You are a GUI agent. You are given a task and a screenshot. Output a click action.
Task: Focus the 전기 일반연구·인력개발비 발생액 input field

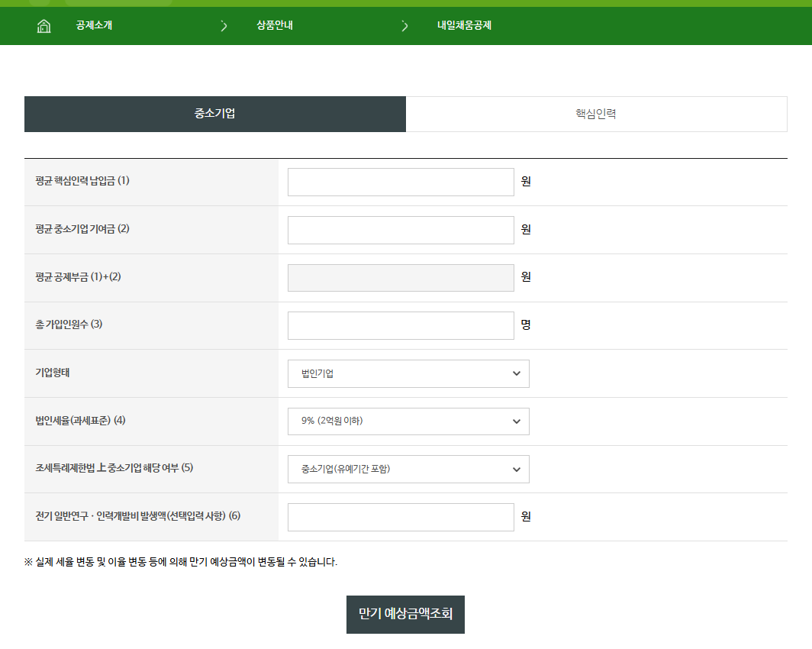[401, 517]
